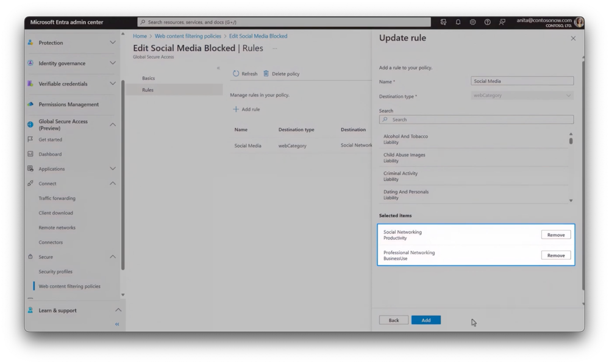Screen dimensions: 609x364
Task: Click the Secure lock icon
Action: click(30, 257)
